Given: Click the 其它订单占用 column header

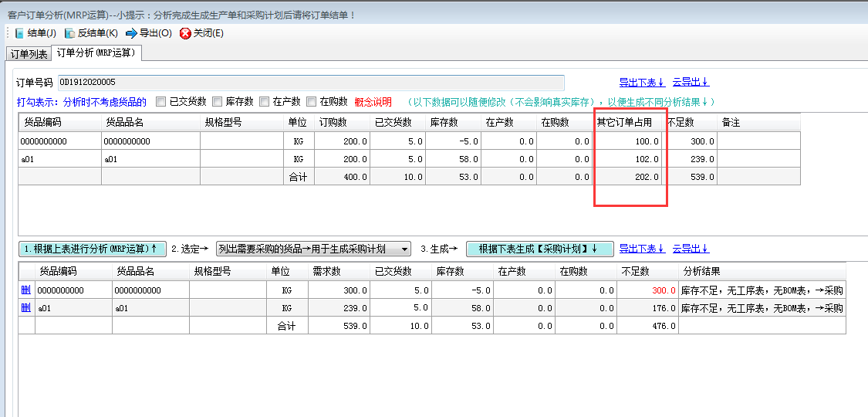Looking at the screenshot, I should point(624,122).
